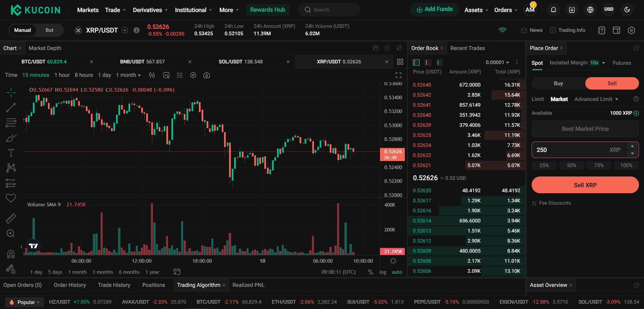
Task: Toggle auto scale on chart
Action: (397, 272)
